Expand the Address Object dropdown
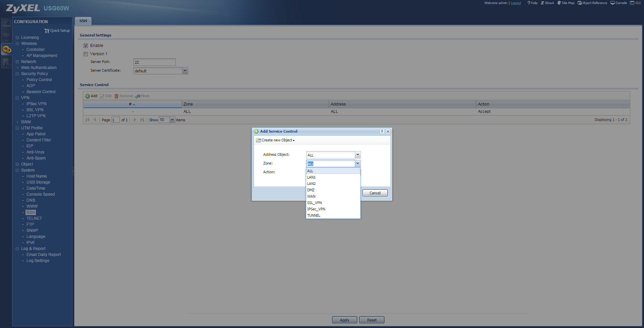644x328 pixels. coord(358,155)
